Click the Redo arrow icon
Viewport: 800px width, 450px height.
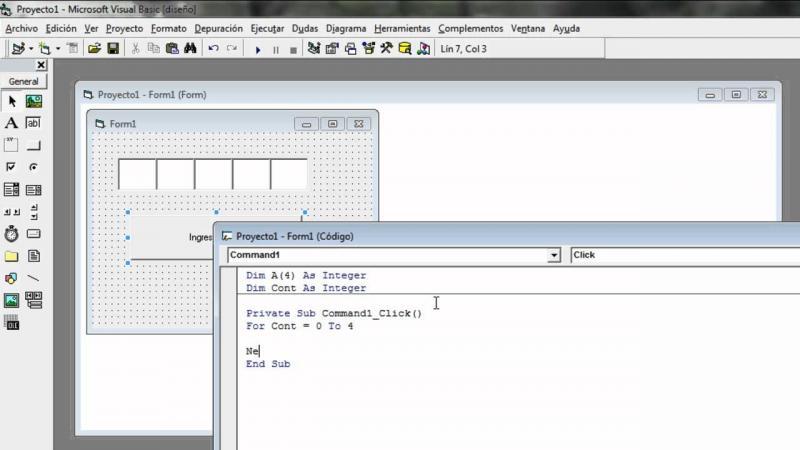232,49
